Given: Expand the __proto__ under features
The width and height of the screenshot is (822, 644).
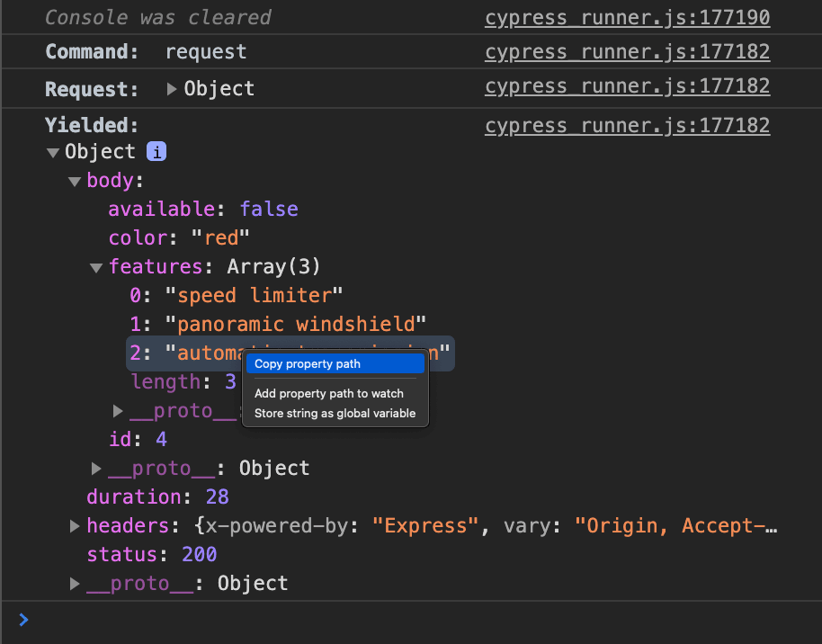Looking at the screenshot, I should tap(118, 410).
